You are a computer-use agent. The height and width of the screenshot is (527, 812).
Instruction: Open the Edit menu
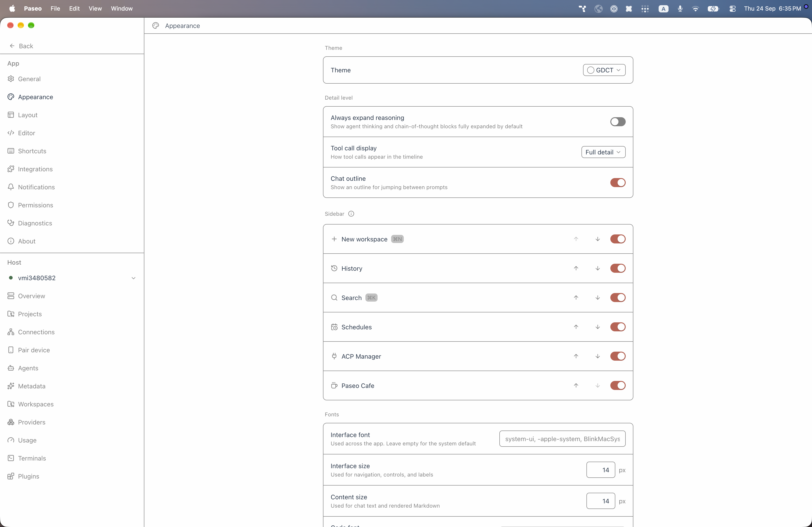tap(74, 9)
